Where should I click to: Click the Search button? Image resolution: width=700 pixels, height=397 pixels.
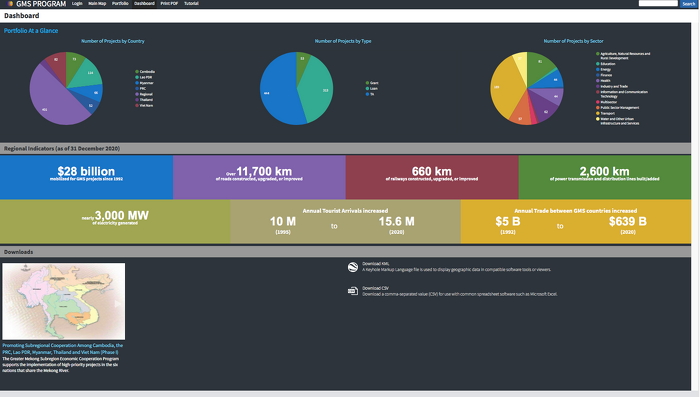coord(688,4)
